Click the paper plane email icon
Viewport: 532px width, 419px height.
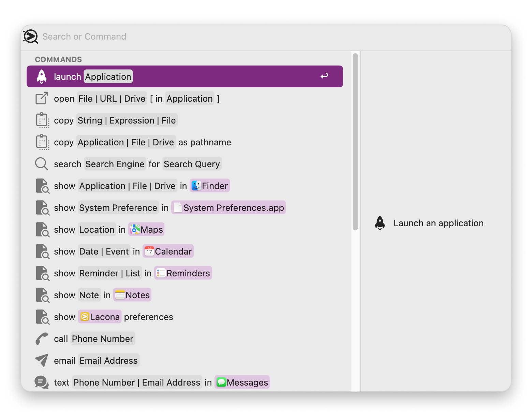pyautogui.click(x=42, y=361)
